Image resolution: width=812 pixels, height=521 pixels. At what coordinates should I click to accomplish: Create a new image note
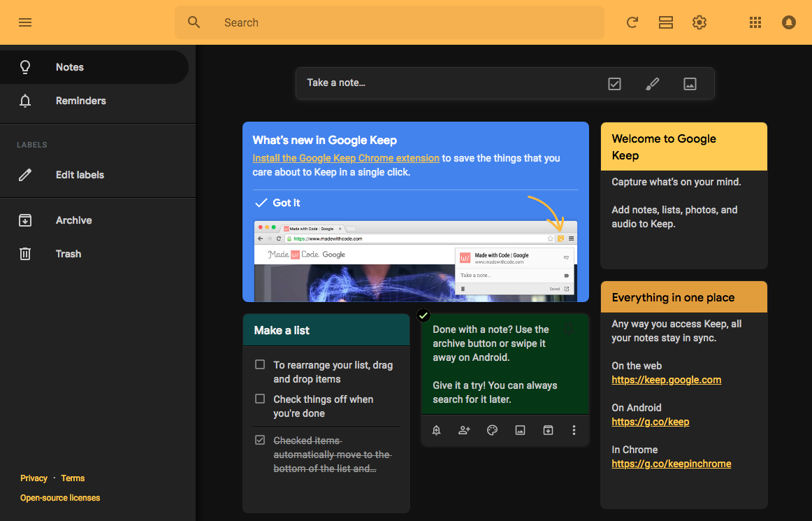click(x=690, y=83)
